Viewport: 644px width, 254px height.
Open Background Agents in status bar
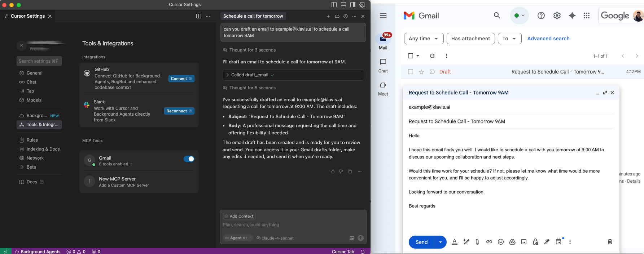(x=38, y=251)
